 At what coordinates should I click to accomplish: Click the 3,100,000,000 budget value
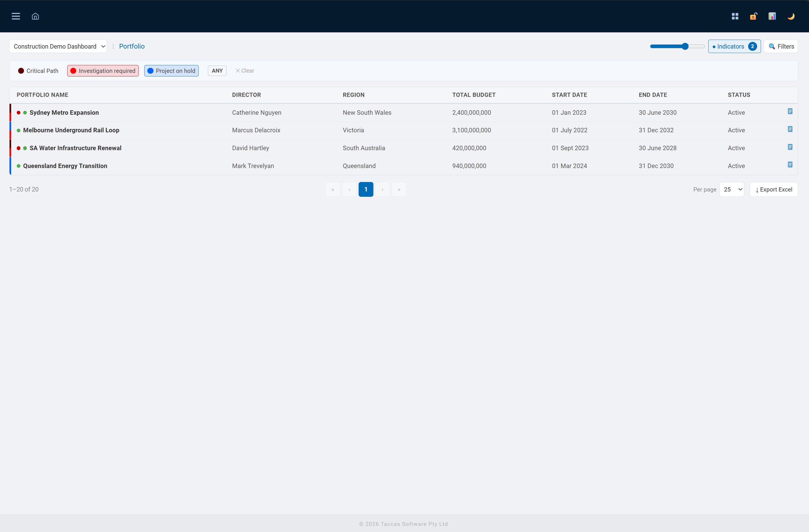471,130
